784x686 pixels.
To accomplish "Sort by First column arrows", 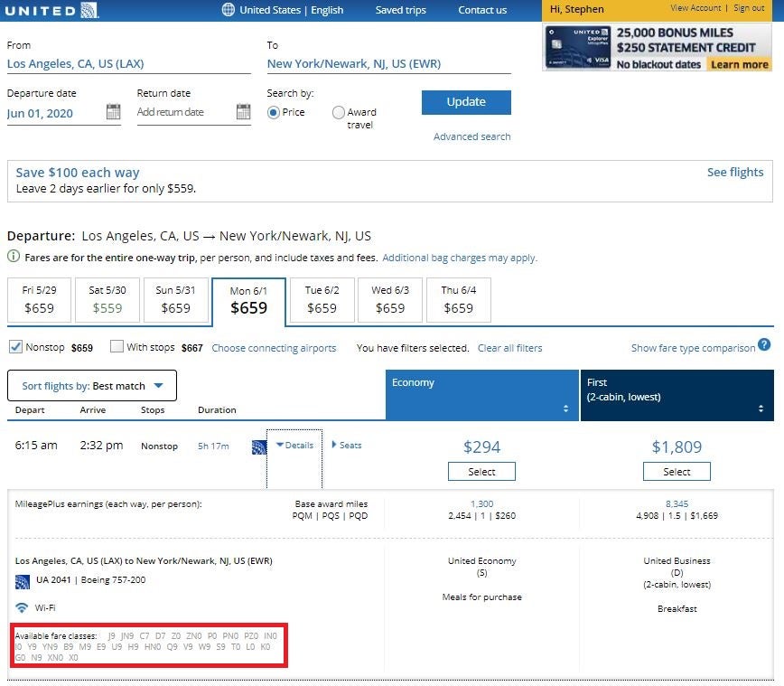I will click(x=761, y=409).
